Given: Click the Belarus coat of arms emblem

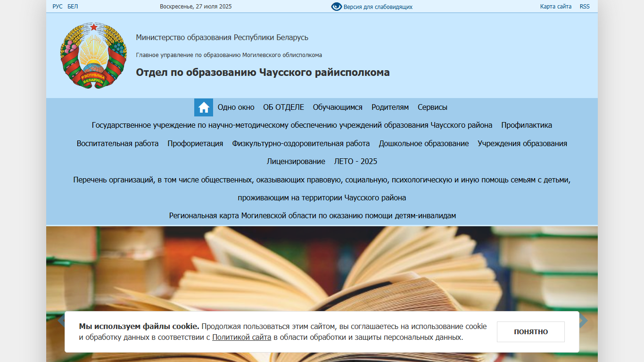Looking at the screenshot, I should tap(94, 56).
